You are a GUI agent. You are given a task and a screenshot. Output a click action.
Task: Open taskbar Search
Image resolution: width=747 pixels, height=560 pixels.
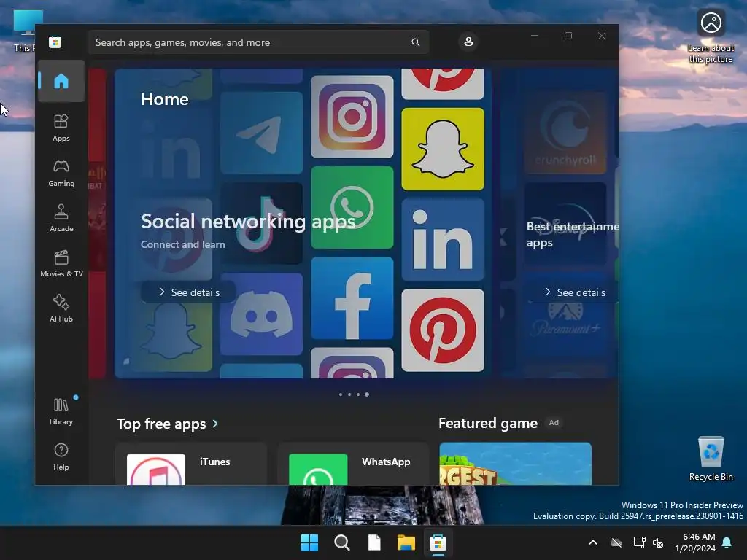[342, 542]
